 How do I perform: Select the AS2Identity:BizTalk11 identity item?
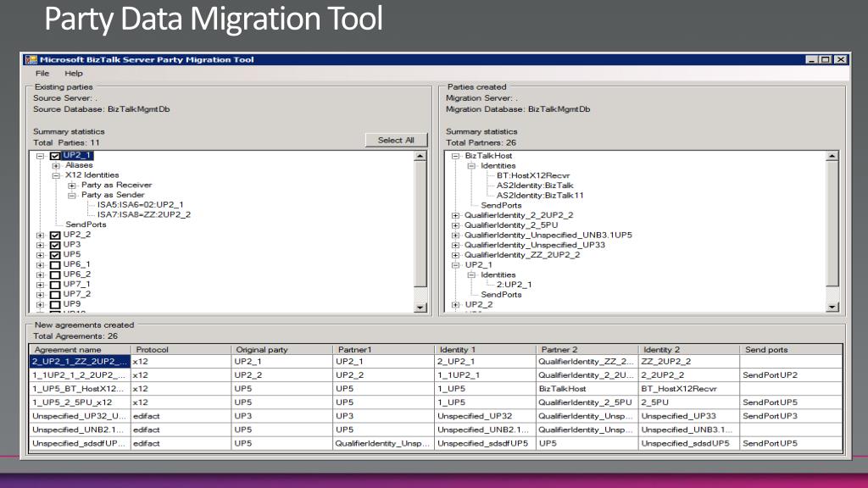coord(540,196)
